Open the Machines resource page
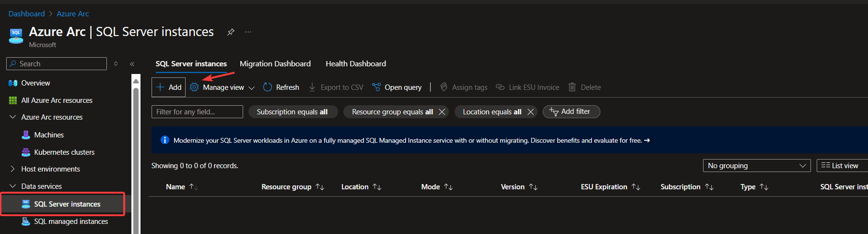Image resolution: width=868 pixels, height=234 pixels. (48, 135)
